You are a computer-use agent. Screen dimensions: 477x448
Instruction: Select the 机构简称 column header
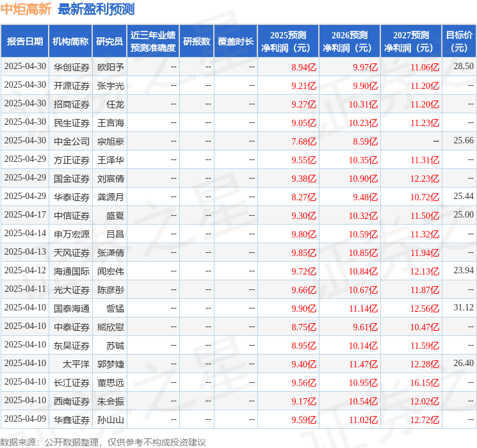point(70,42)
